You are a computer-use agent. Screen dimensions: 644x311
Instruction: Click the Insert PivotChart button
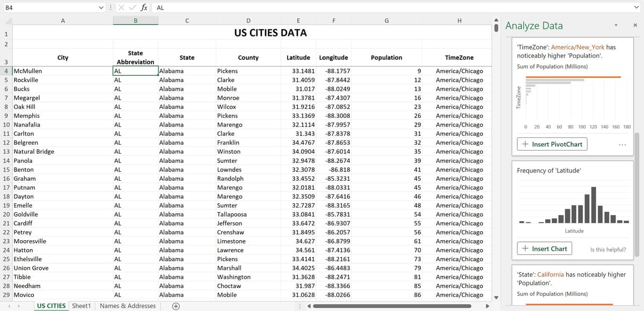pos(552,144)
